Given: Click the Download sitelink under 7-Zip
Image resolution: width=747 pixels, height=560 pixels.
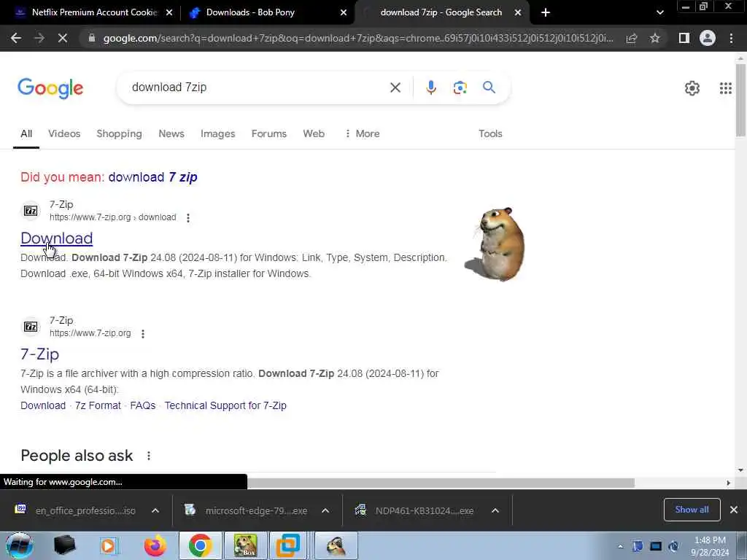Looking at the screenshot, I should tap(43, 405).
